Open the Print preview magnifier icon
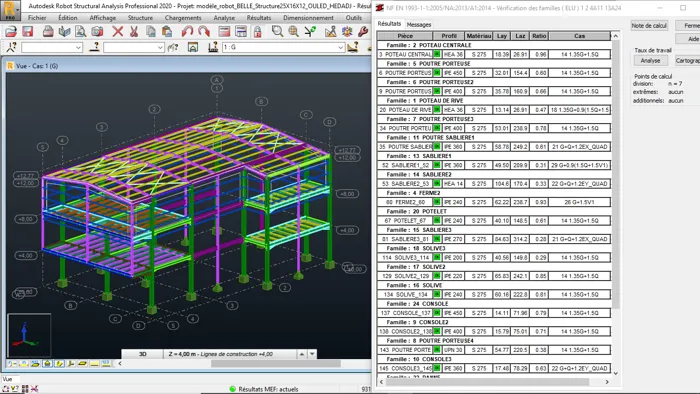This screenshot has height=394, width=700. click(80, 31)
